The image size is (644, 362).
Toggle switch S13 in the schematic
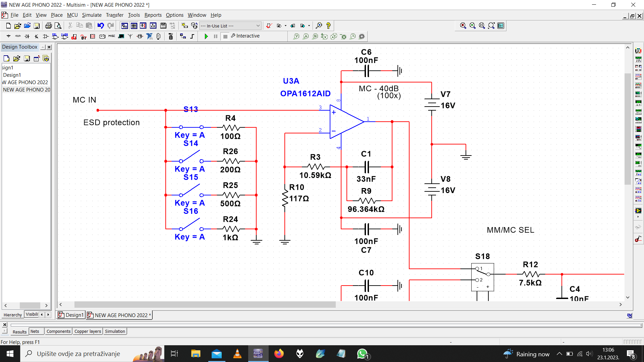coord(191,127)
